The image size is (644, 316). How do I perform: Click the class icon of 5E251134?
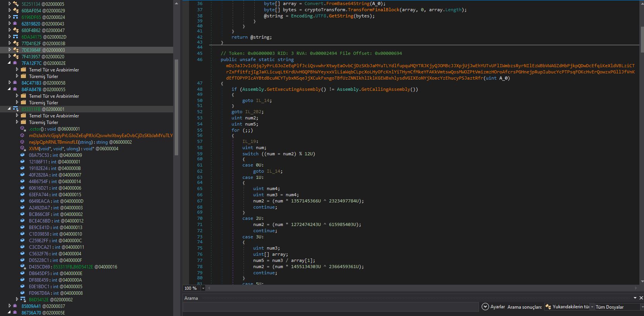(16, 4)
